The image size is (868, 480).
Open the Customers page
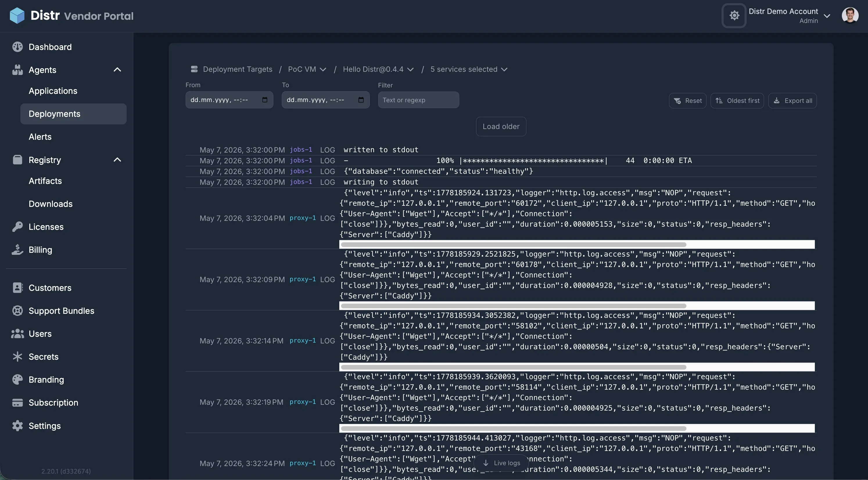tap(50, 288)
